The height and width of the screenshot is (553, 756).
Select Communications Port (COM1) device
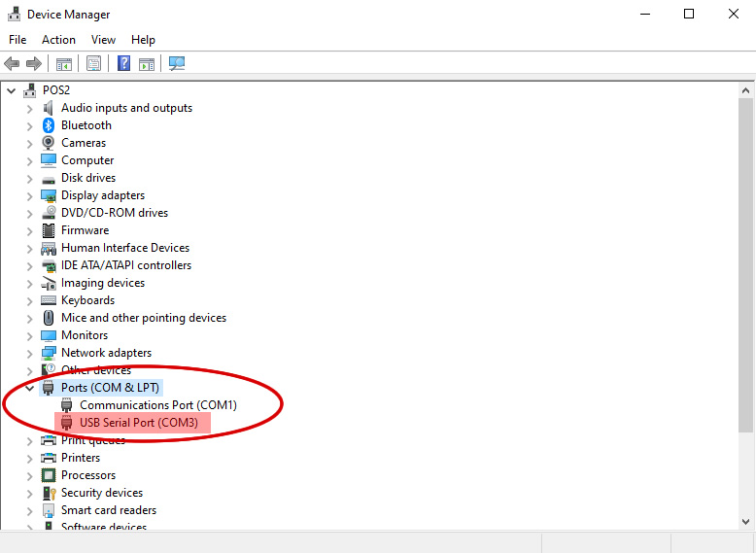[x=157, y=405]
